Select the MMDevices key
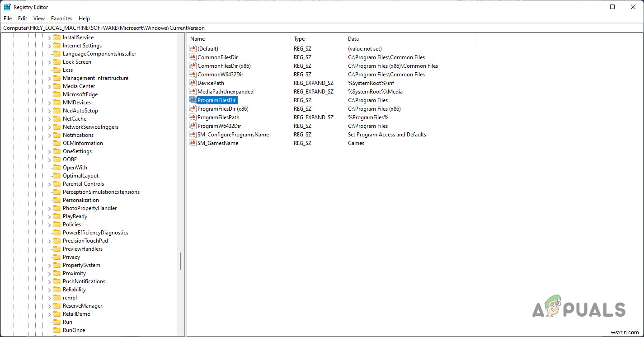The height and width of the screenshot is (337, 644). (x=77, y=103)
